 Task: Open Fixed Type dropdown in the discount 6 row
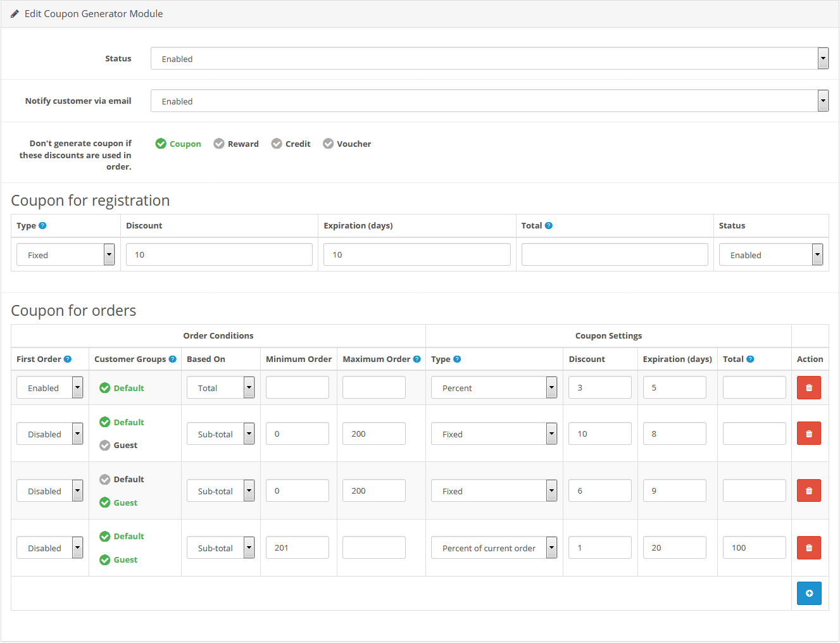tap(494, 490)
